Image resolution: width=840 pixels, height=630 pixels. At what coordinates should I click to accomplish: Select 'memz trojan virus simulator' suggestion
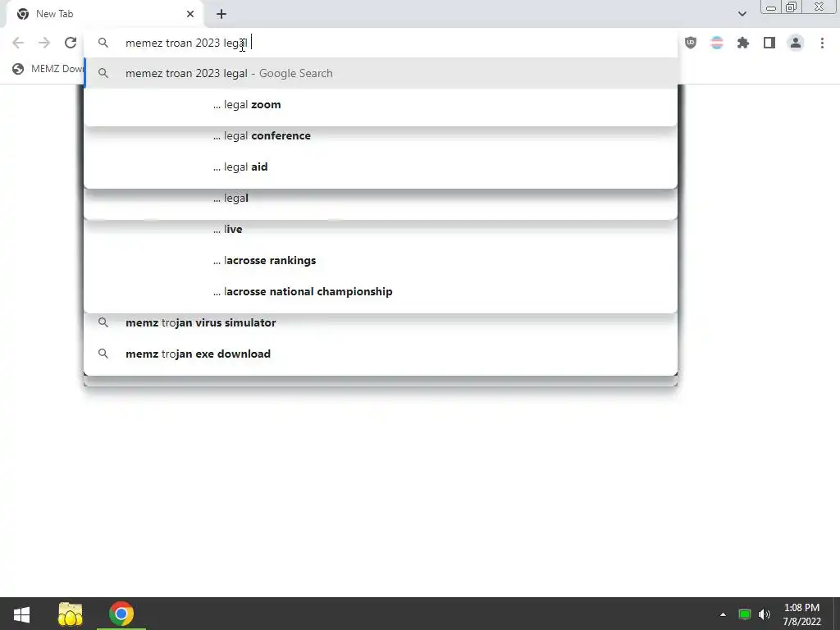pyautogui.click(x=381, y=322)
